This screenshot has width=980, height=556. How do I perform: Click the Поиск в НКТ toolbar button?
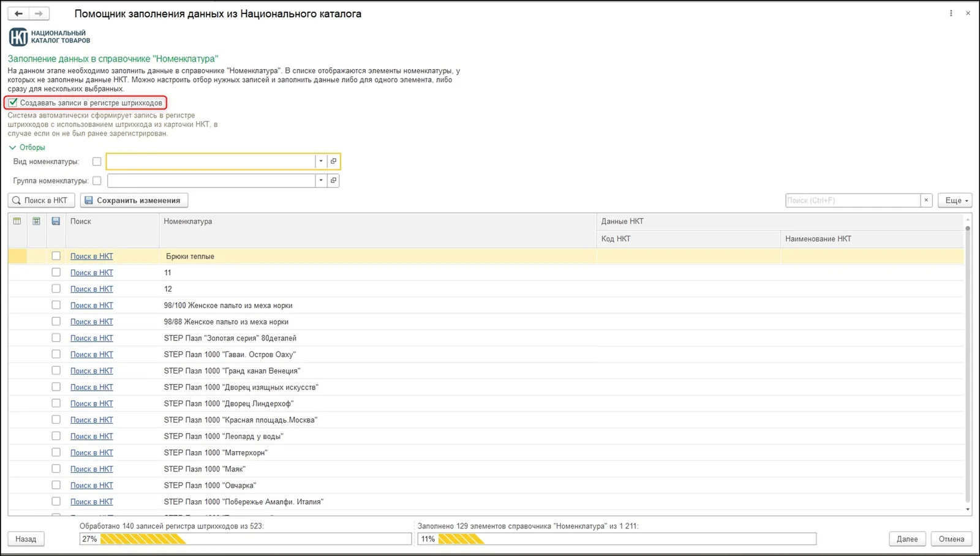(x=42, y=200)
